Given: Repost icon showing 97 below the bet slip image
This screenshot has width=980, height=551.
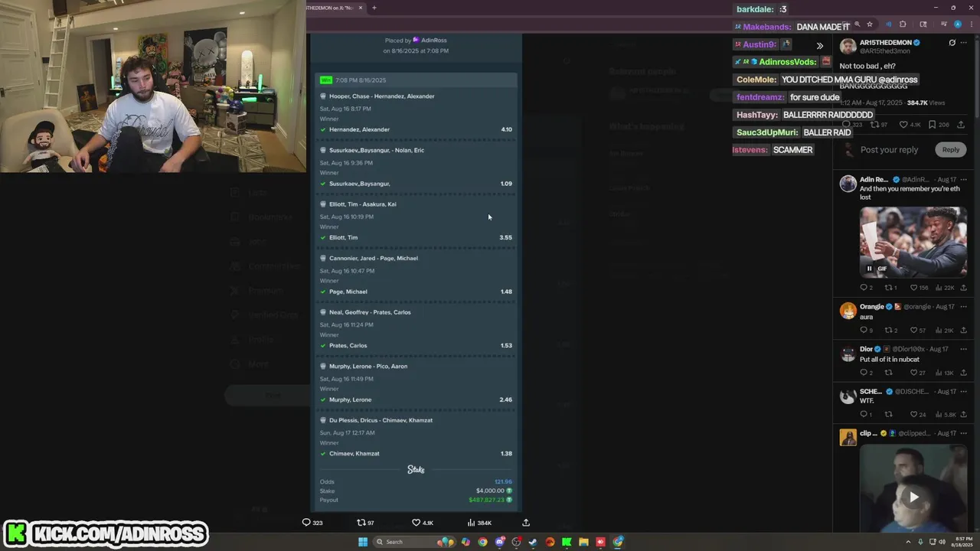Looking at the screenshot, I should pos(361,523).
